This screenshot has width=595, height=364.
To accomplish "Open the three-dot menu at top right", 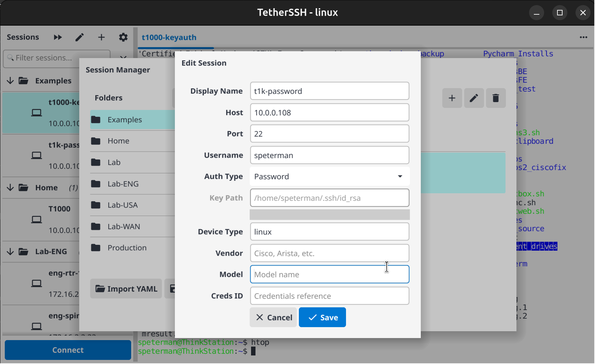I will click(x=583, y=37).
